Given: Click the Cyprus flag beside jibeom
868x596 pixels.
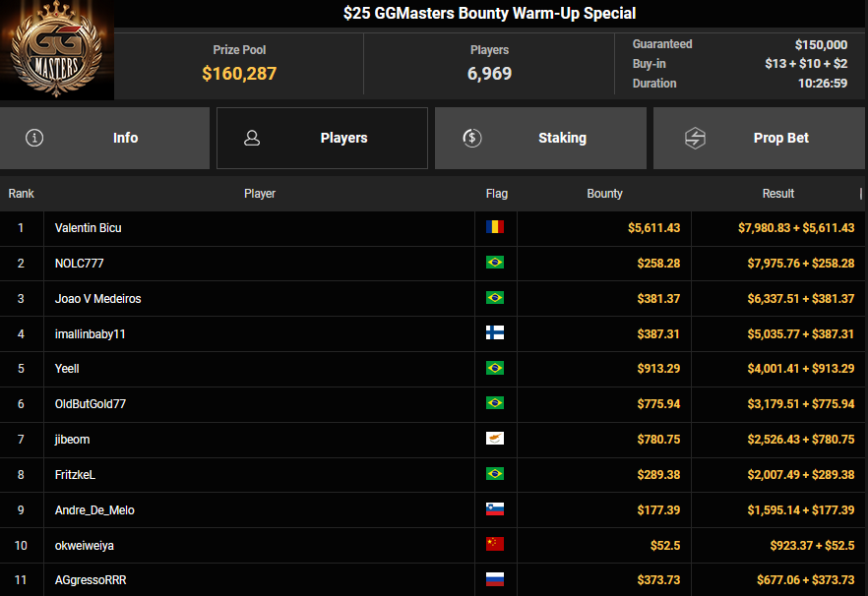Looking at the screenshot, I should click(494, 440).
